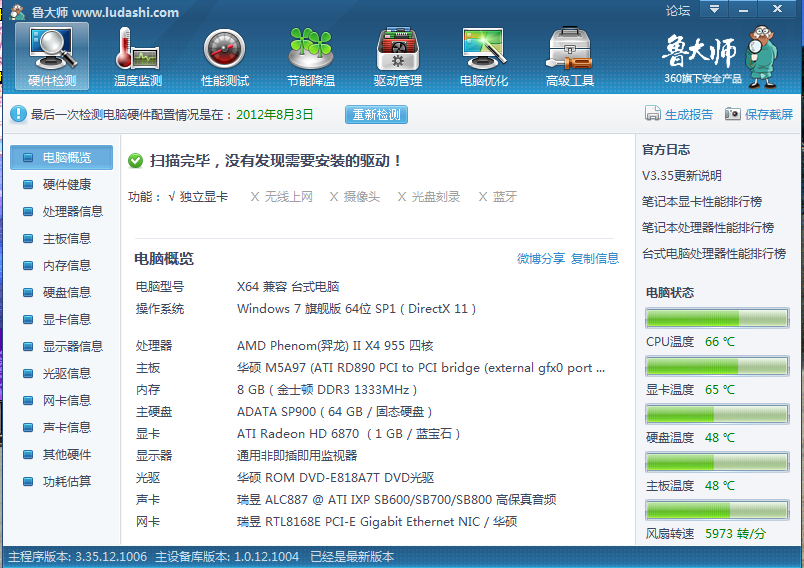Open the 论坛 forum link
Image resolution: width=804 pixels, height=568 pixels.
[678, 10]
